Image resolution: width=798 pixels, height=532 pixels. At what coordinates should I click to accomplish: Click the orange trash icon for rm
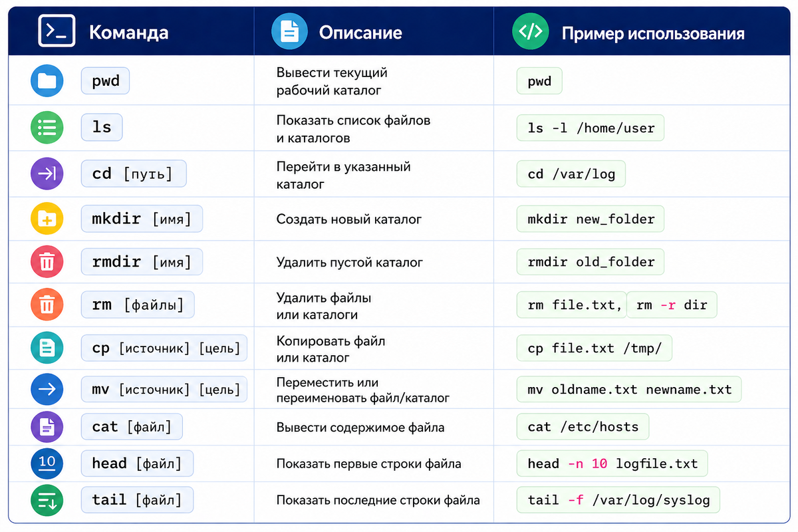tap(47, 305)
